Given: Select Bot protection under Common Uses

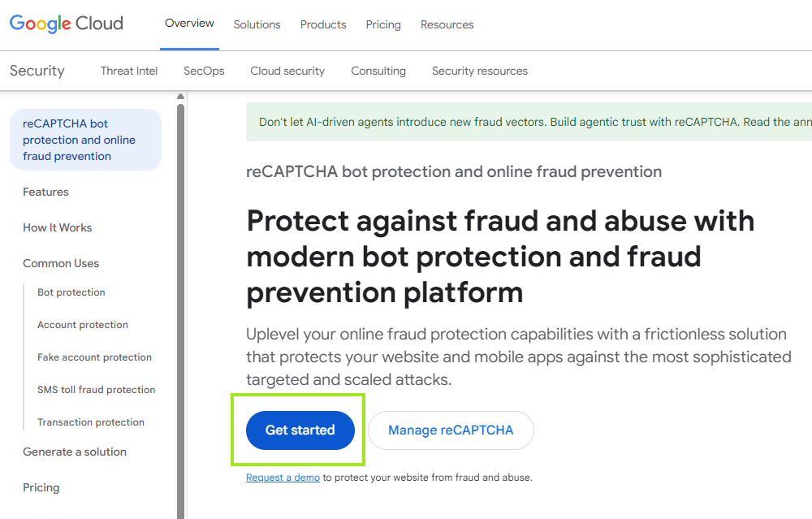Looking at the screenshot, I should pyautogui.click(x=71, y=292).
